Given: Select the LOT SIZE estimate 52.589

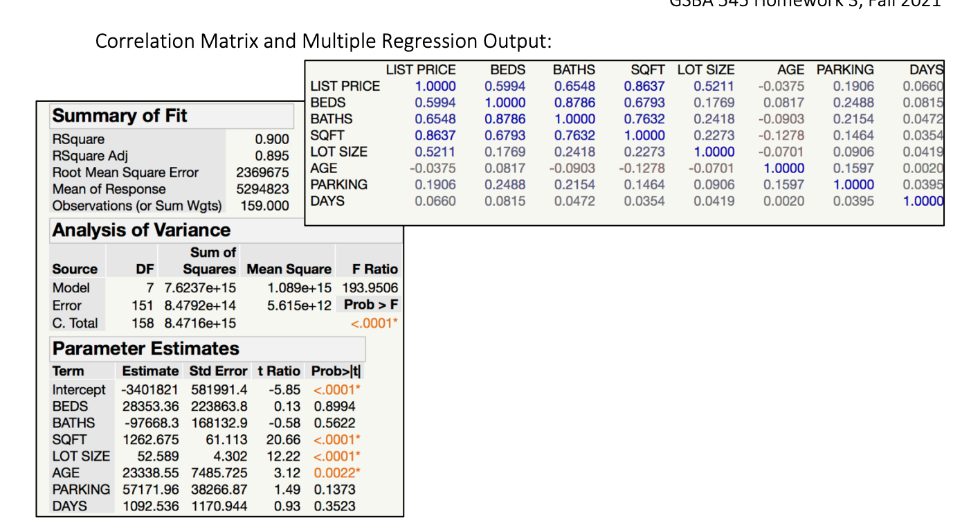Looking at the screenshot, I should pos(158,456).
